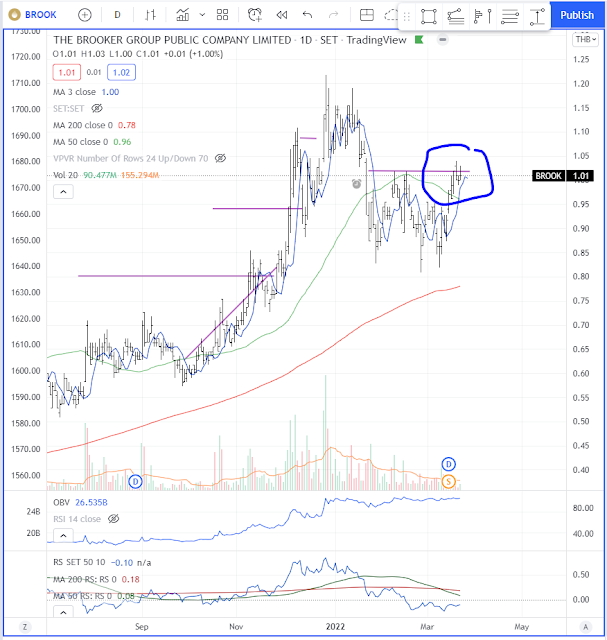Select the regression trend drawing tool

point(456,16)
